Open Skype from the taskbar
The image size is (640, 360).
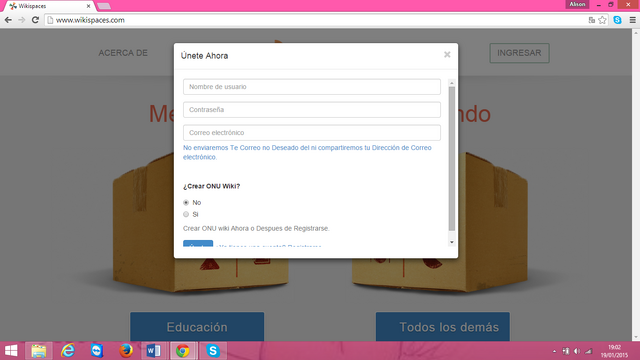coord(213,351)
